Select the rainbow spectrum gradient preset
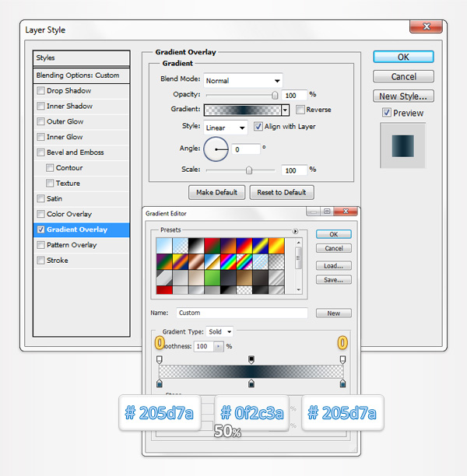Viewport: 467px width, 476px height. 230,262
